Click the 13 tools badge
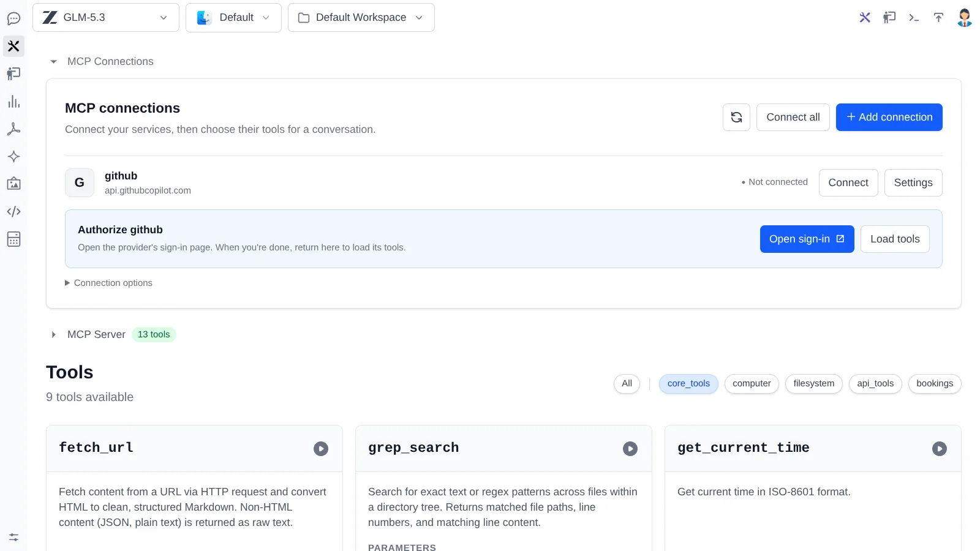980x551 pixels. (x=154, y=334)
